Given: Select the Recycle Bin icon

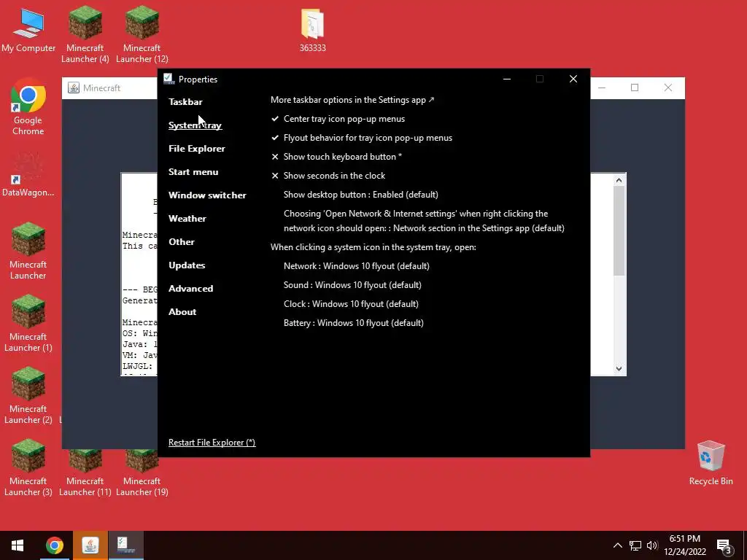Looking at the screenshot, I should 711,463.
